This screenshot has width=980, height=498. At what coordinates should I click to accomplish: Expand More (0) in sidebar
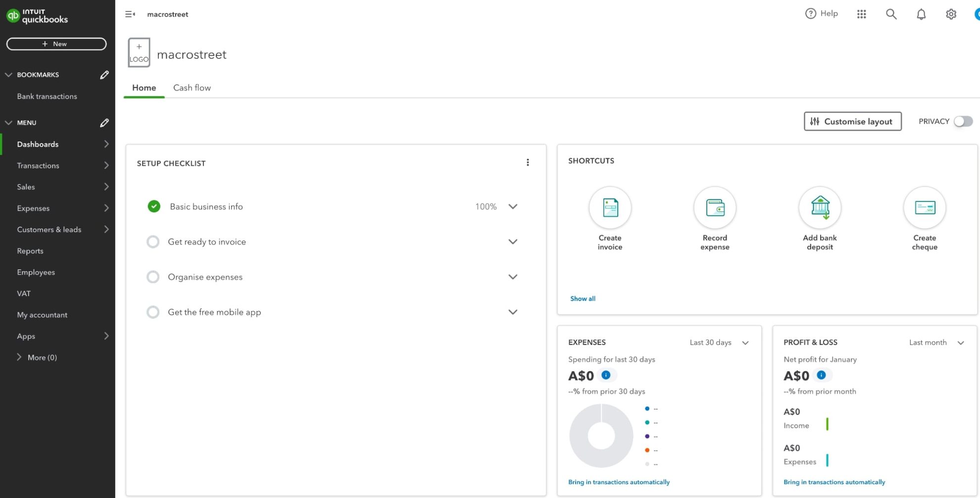(x=37, y=357)
